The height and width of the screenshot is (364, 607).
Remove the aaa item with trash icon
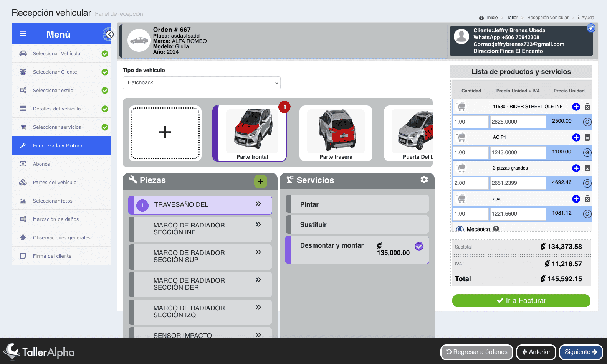pos(587,199)
